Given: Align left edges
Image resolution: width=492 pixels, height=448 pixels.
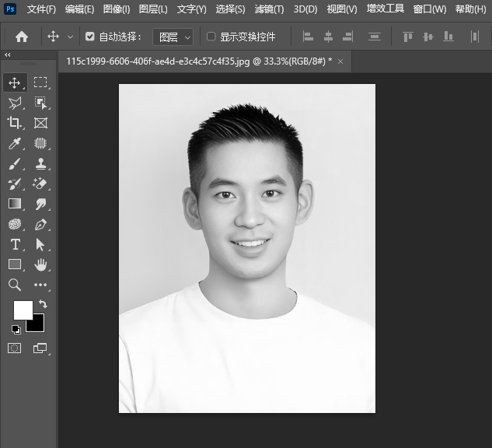Looking at the screenshot, I should pos(308,37).
